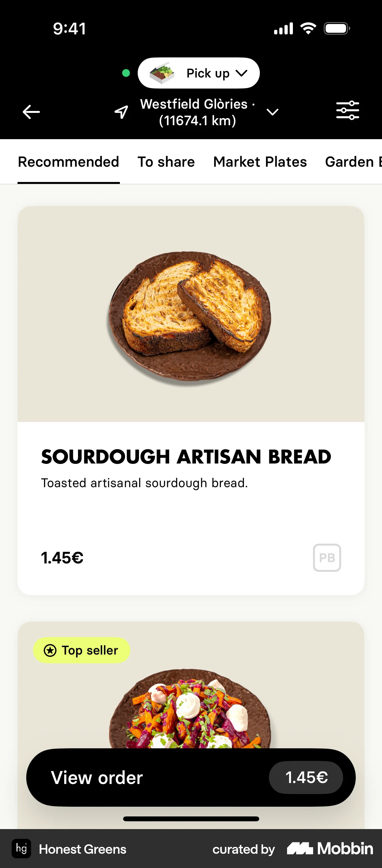The height and width of the screenshot is (868, 382).
Task: Expand the Westfield Glòries location chevron
Action: pos(272,112)
